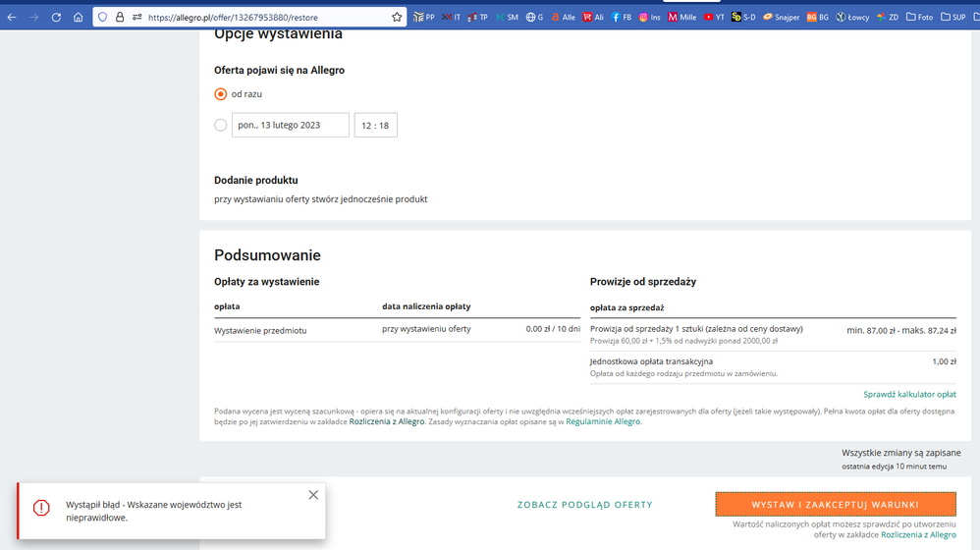Click the '1,00 zł' transaction fee value
980x550 pixels.
(x=944, y=361)
